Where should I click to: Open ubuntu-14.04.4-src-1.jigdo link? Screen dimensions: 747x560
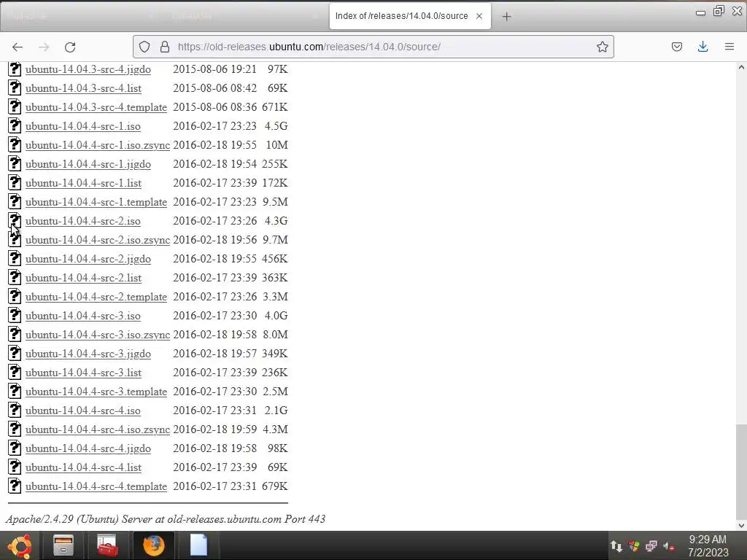click(88, 164)
